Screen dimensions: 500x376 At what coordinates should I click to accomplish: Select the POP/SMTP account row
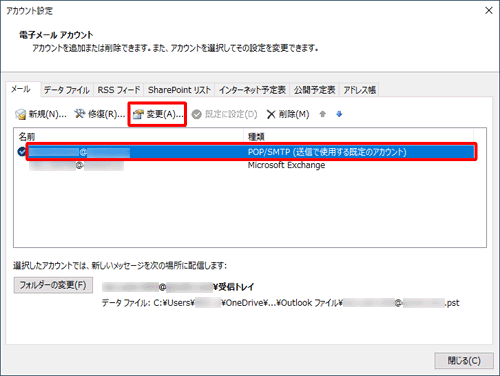[x=251, y=152]
